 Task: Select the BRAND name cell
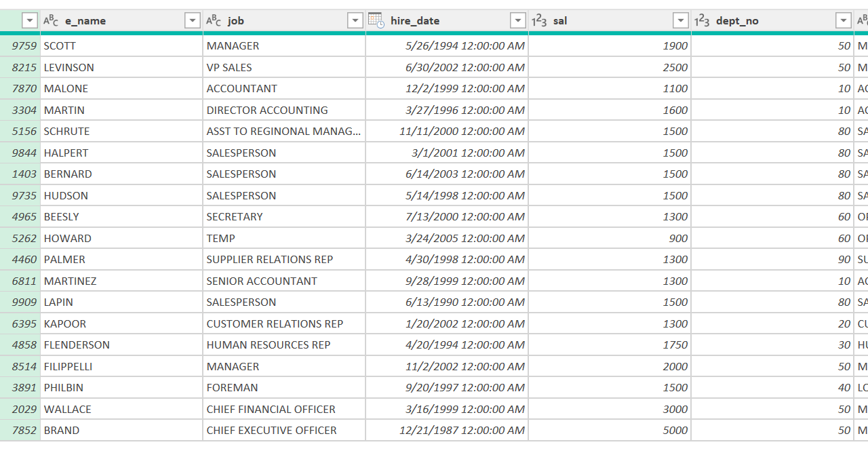[121, 431]
